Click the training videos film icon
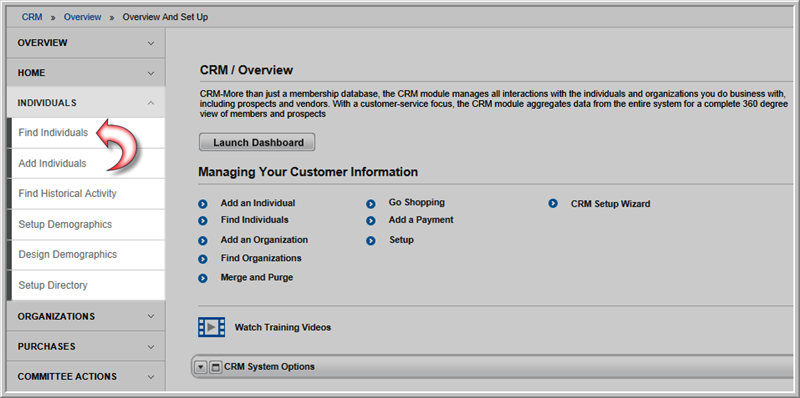Screen dimensions: 800x398 pyautogui.click(x=211, y=327)
